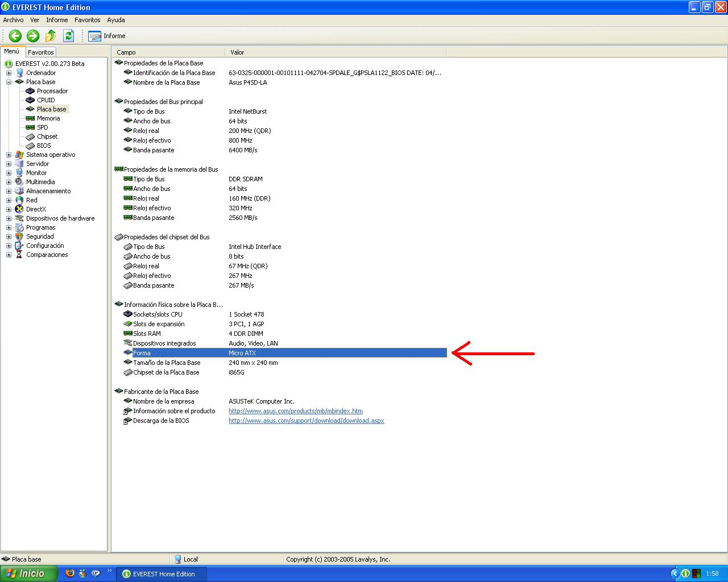This screenshot has width=728, height=582.
Task: Select the Tamaño de la Placa Base row
Action: pos(285,363)
